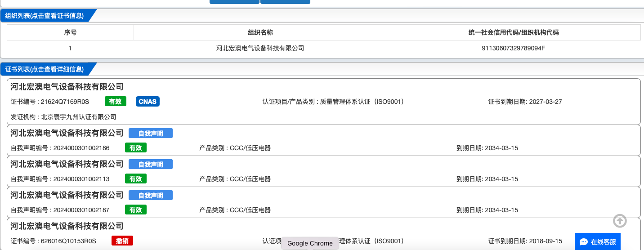
Task: Click issuing body 北京寰宇九州认证有限公司
Action: point(79,117)
